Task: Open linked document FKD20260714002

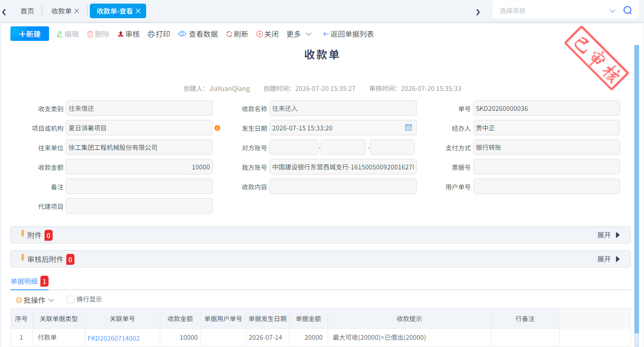Action: (113, 338)
